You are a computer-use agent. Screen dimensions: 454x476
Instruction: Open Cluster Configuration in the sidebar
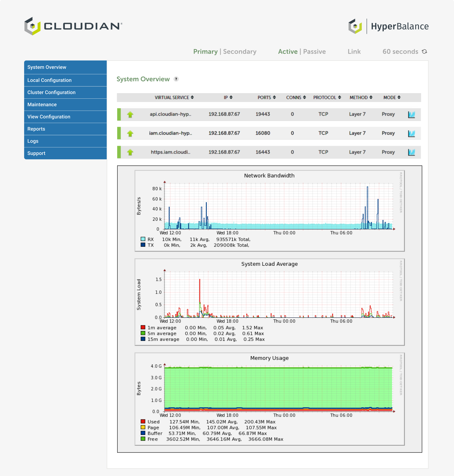51,92
